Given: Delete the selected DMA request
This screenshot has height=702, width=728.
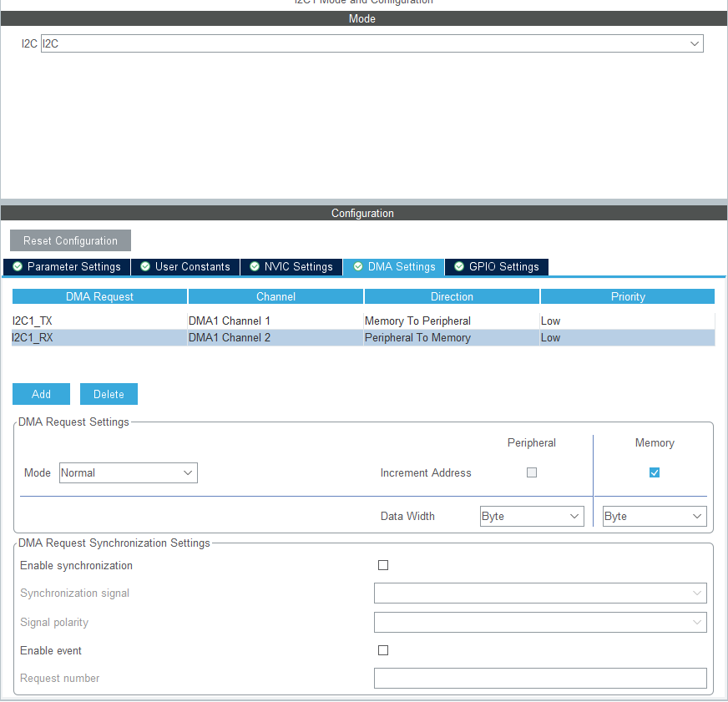Looking at the screenshot, I should click(109, 394).
